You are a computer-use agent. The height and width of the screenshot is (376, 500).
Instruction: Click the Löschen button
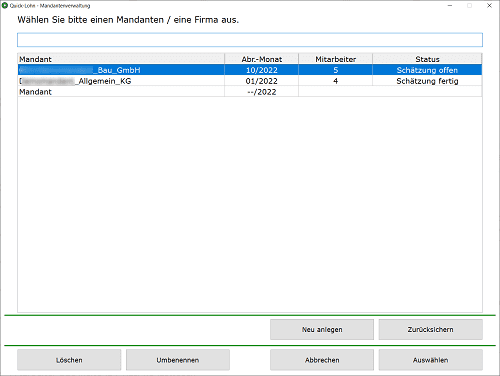coord(69,360)
